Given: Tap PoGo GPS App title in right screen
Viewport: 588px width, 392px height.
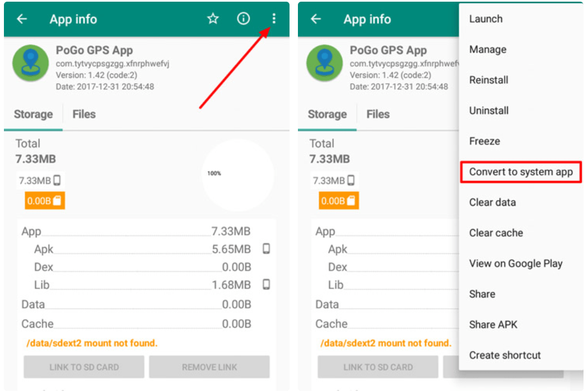Looking at the screenshot, I should click(x=388, y=50).
